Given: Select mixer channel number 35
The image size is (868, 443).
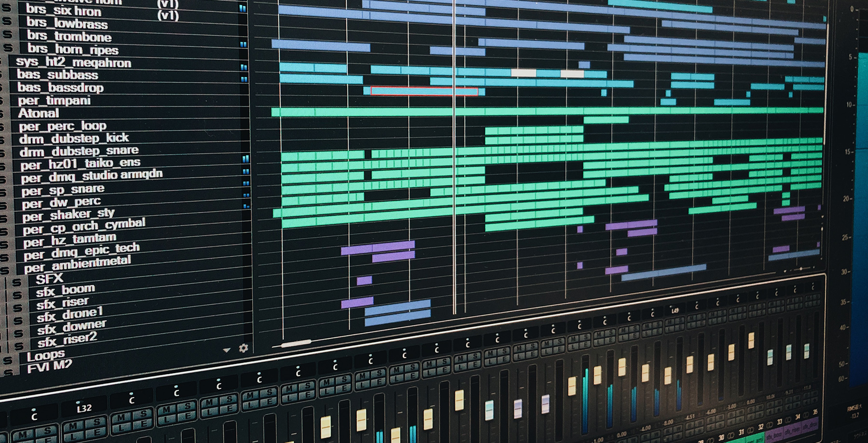Looking at the screenshot, I should coord(815,412).
